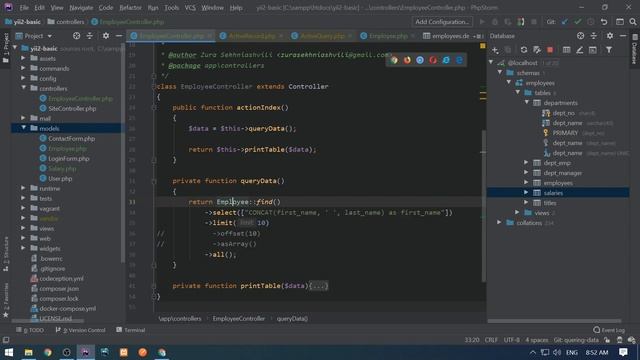Click UTF-8 encoding in status bar
This screenshot has height=360, width=640.
pos(511,340)
